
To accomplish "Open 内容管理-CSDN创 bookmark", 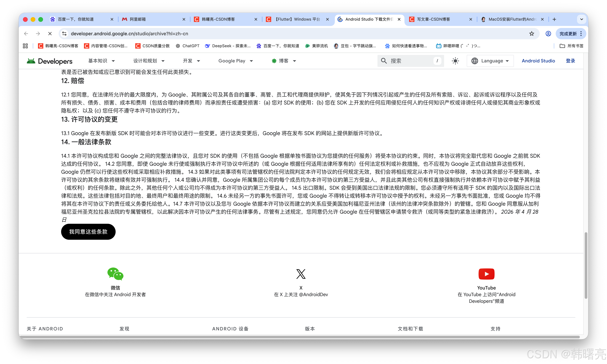I will [x=106, y=46].
